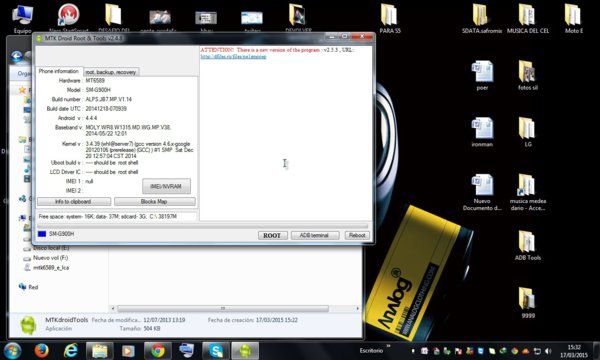Open the SDATA.safromix folder
600x360 pixels.
click(x=481, y=18)
